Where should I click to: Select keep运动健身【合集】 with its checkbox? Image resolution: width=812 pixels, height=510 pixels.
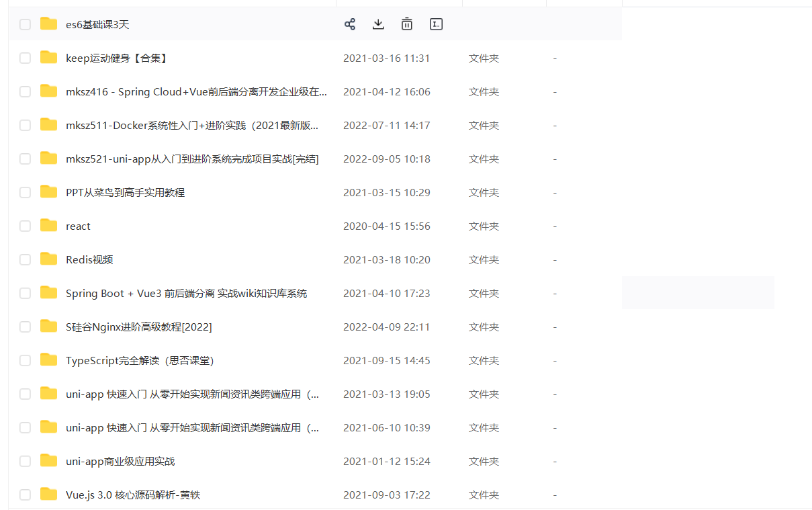25,58
